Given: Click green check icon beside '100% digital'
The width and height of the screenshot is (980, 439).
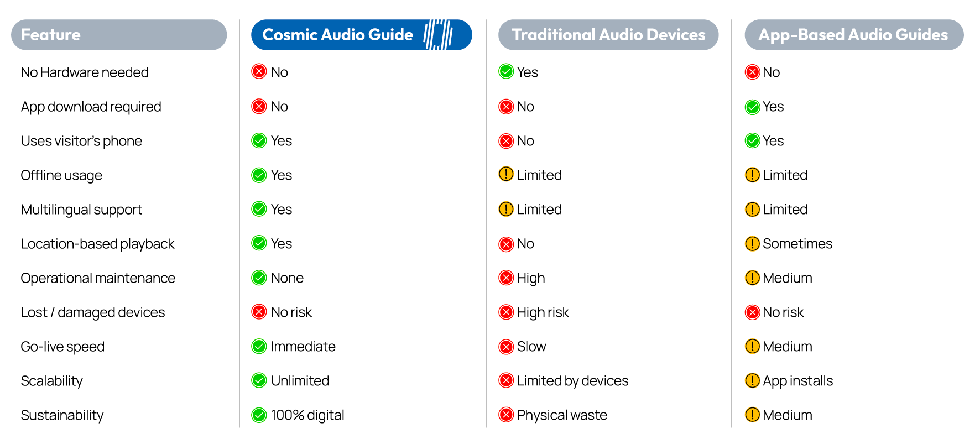Looking at the screenshot, I should [259, 415].
